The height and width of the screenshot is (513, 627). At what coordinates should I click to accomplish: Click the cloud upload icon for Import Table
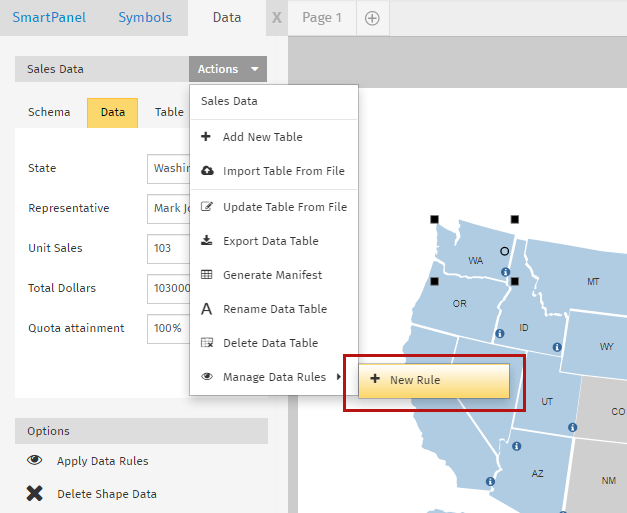(207, 171)
